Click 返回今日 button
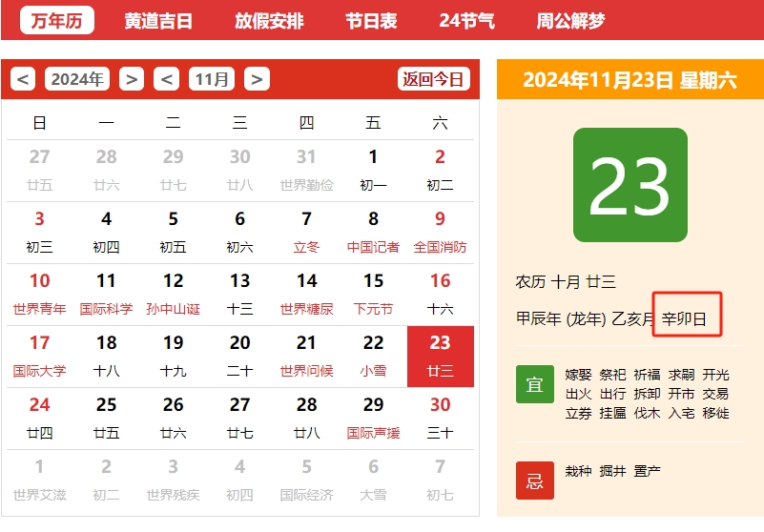Screen dimensions: 764x532 tap(433, 79)
